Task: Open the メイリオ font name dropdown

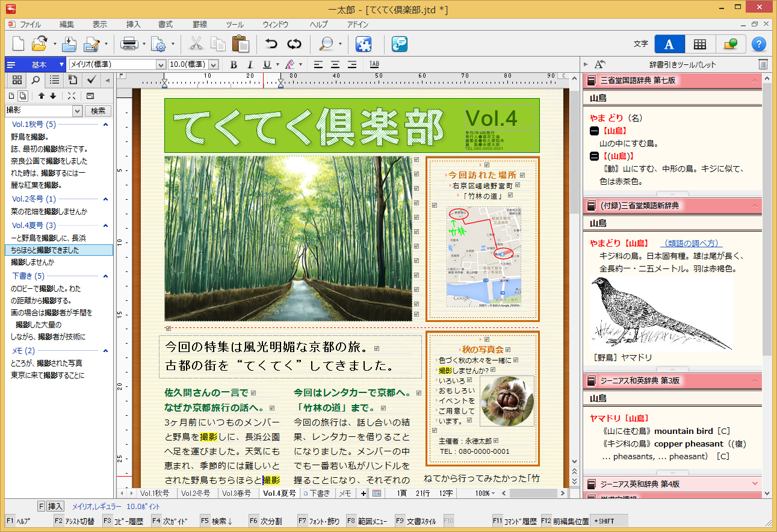Action: 161,64
